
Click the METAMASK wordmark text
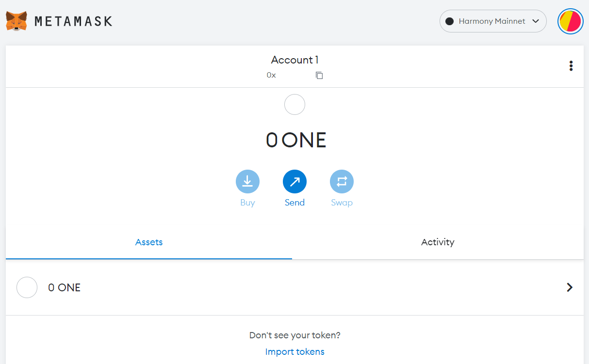[x=73, y=21]
